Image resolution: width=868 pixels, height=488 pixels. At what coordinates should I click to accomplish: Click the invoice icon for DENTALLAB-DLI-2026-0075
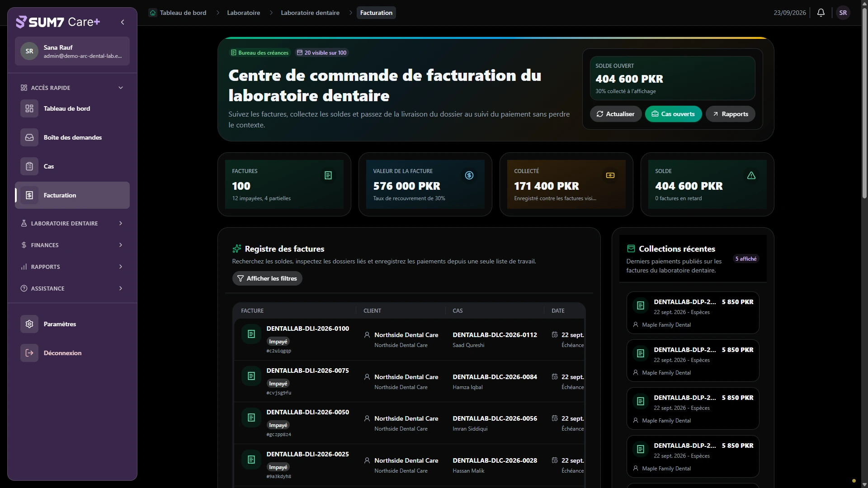pos(251,376)
